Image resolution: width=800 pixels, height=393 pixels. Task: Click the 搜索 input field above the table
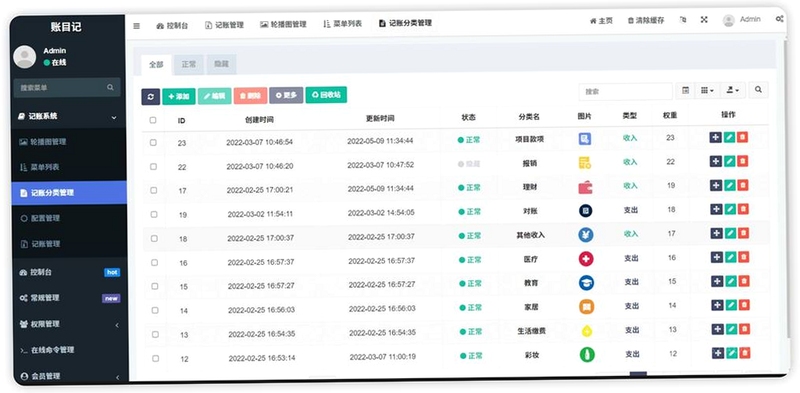coord(626,91)
